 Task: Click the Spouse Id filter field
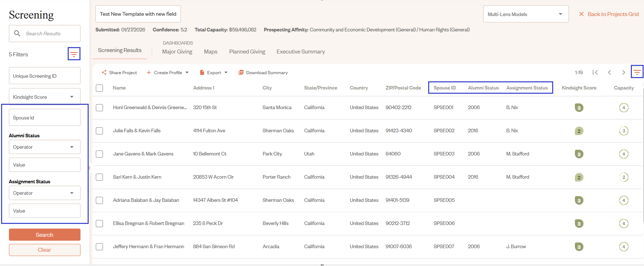45,117
